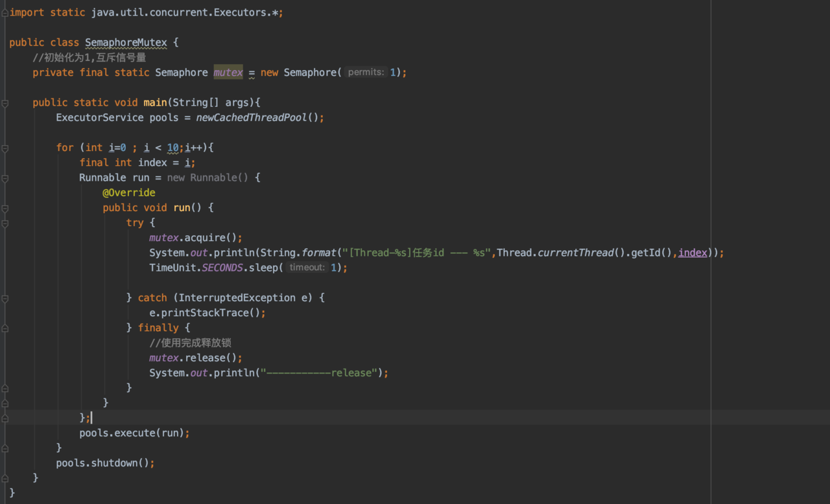Fold the for loop block in gutter

click(x=5, y=148)
